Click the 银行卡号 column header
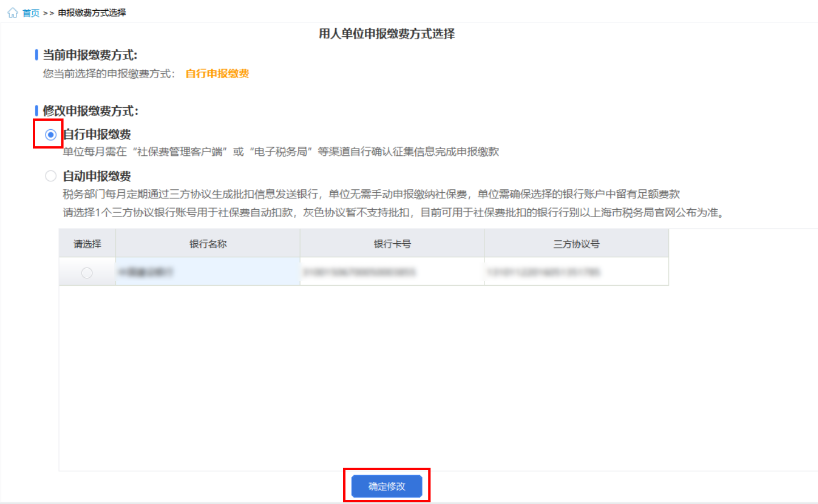Screen dimensions: 818x504 coord(392,244)
